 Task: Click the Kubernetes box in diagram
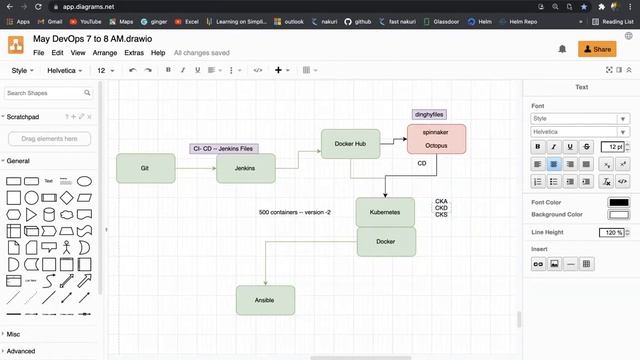click(x=385, y=212)
